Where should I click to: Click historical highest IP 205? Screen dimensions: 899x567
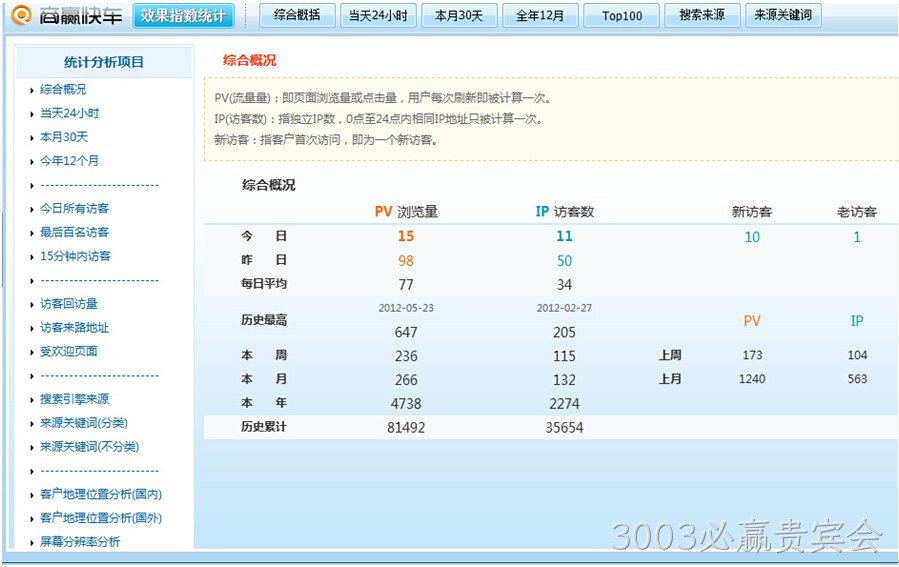[564, 333]
